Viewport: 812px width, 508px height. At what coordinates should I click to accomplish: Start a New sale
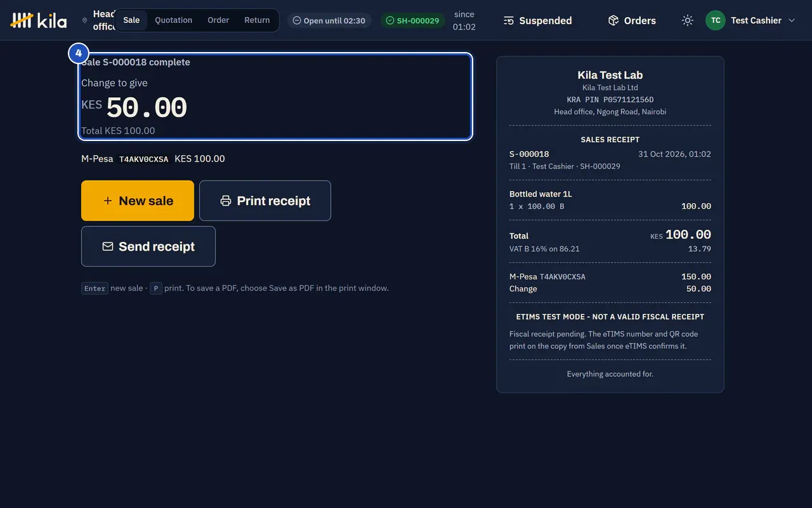pos(138,201)
